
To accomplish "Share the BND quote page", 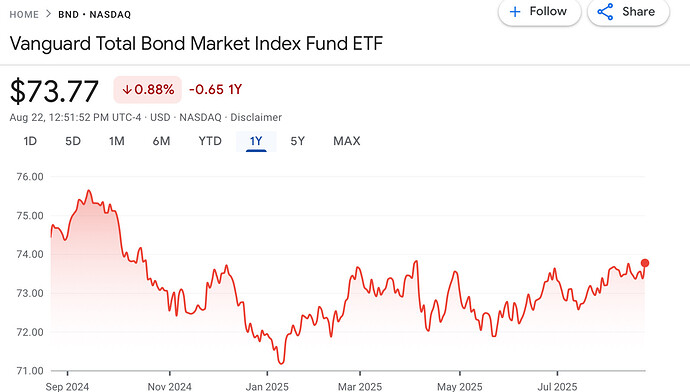I will click(x=628, y=12).
